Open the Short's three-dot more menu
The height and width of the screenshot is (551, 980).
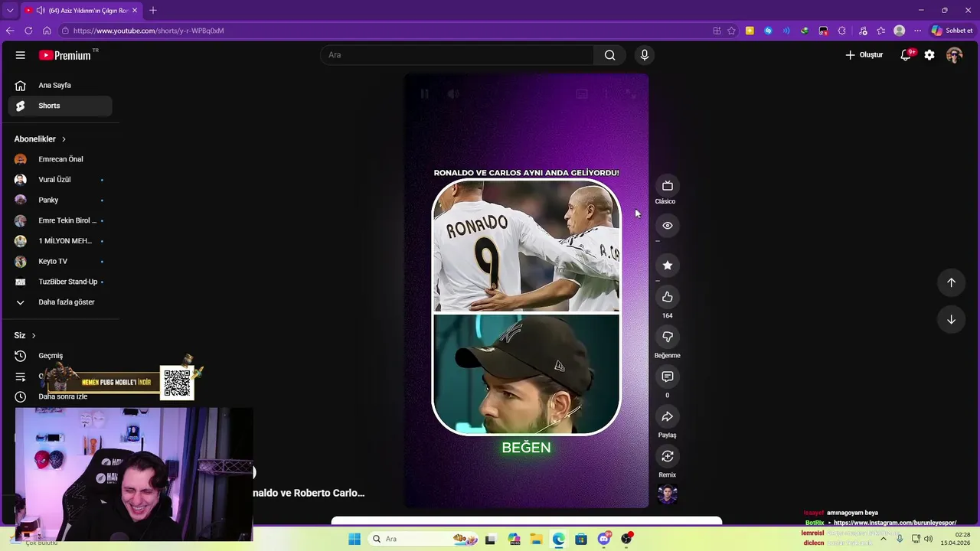click(x=606, y=94)
